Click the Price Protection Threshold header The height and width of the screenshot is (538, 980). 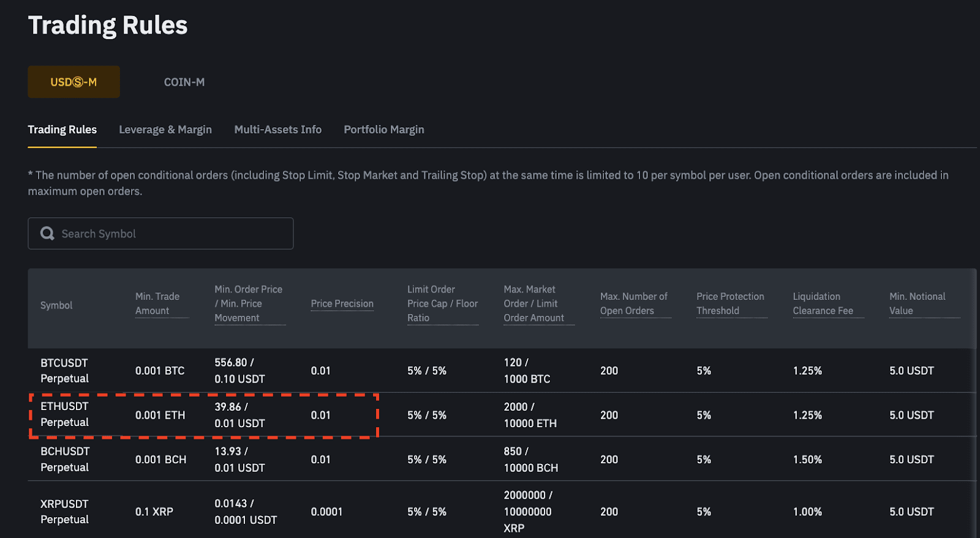(x=730, y=304)
